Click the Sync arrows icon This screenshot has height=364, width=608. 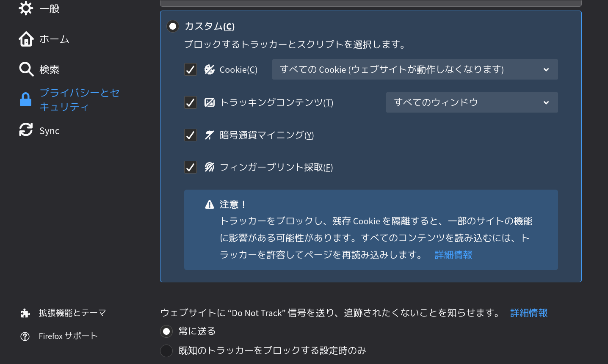point(26,130)
